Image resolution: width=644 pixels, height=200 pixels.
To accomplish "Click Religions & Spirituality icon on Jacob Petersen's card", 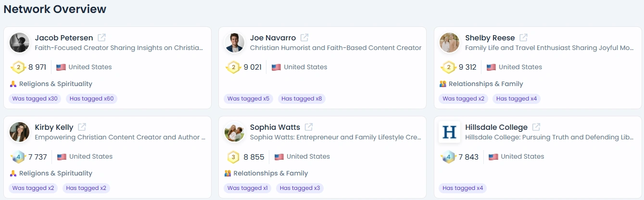I will (13, 84).
